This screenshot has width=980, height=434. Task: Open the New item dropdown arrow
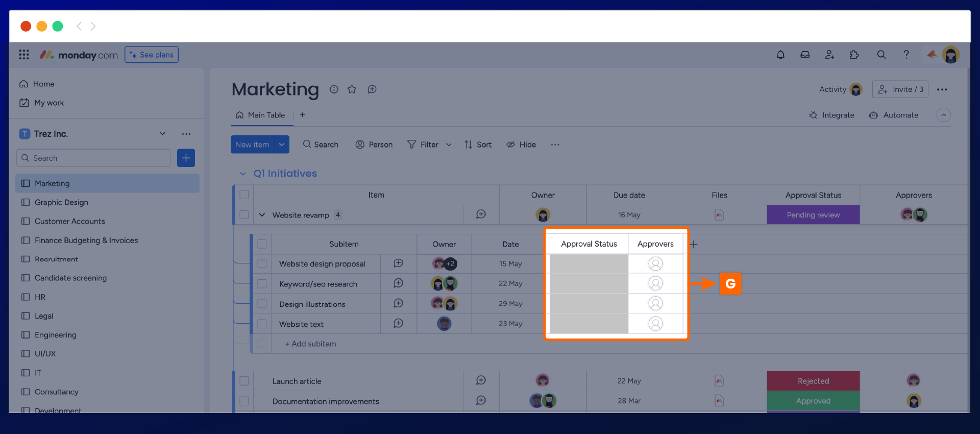(x=282, y=144)
